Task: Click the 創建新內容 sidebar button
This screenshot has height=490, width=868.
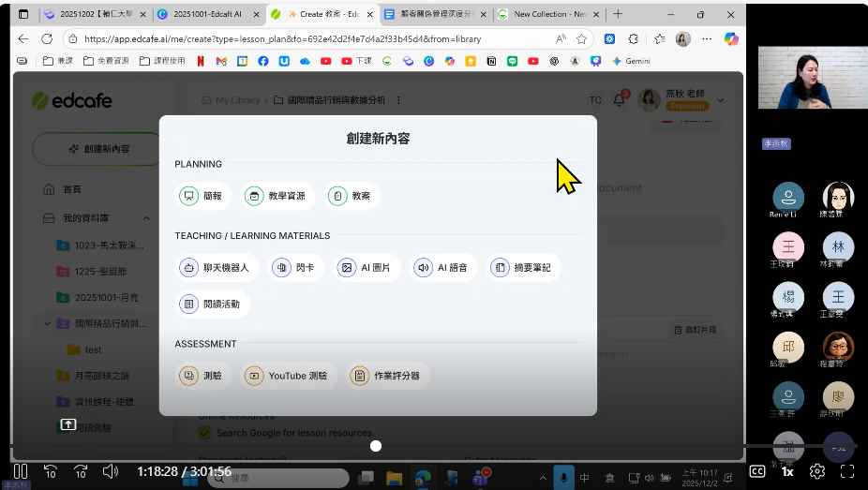Action: [x=98, y=149]
